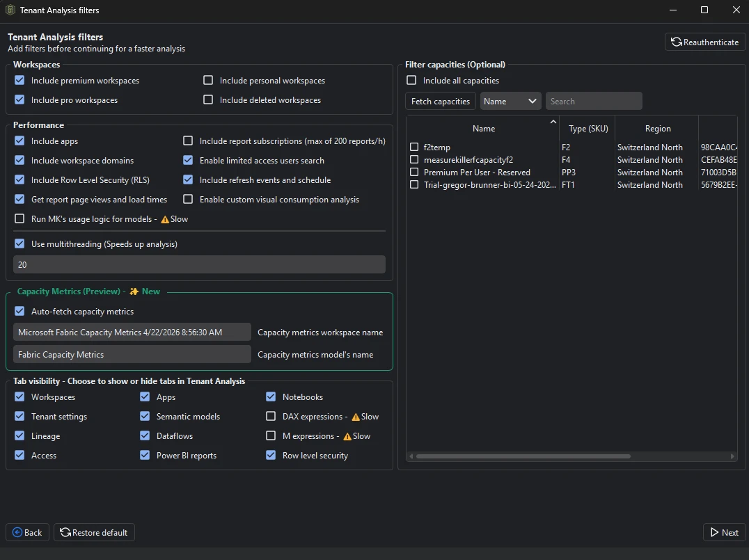The width and height of the screenshot is (749, 560).
Task: Hide the Access tab
Action: pyautogui.click(x=19, y=455)
